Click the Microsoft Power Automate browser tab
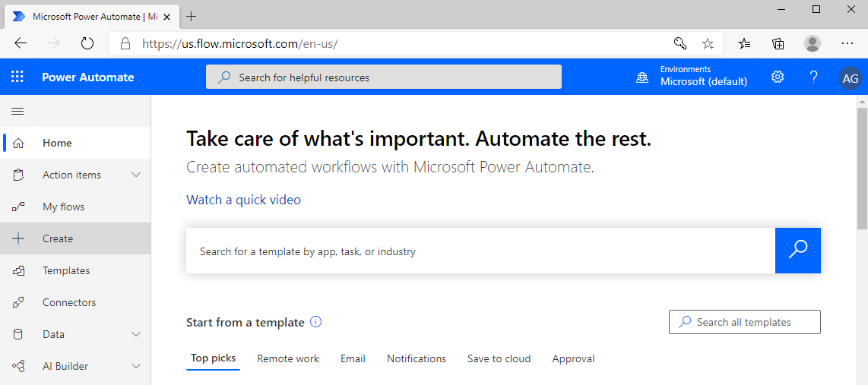The width and height of the screenshot is (868, 385). (91, 17)
